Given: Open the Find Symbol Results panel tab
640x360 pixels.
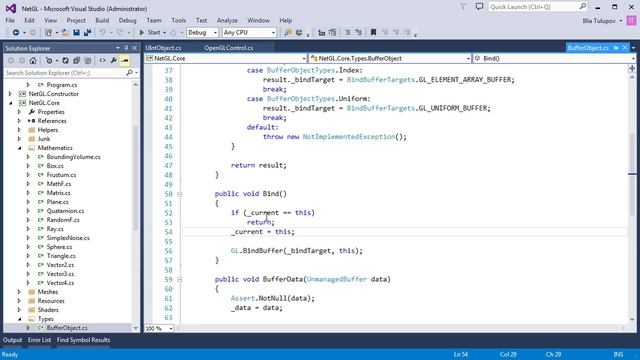Looking at the screenshot, I should pyautogui.click(x=83, y=340).
